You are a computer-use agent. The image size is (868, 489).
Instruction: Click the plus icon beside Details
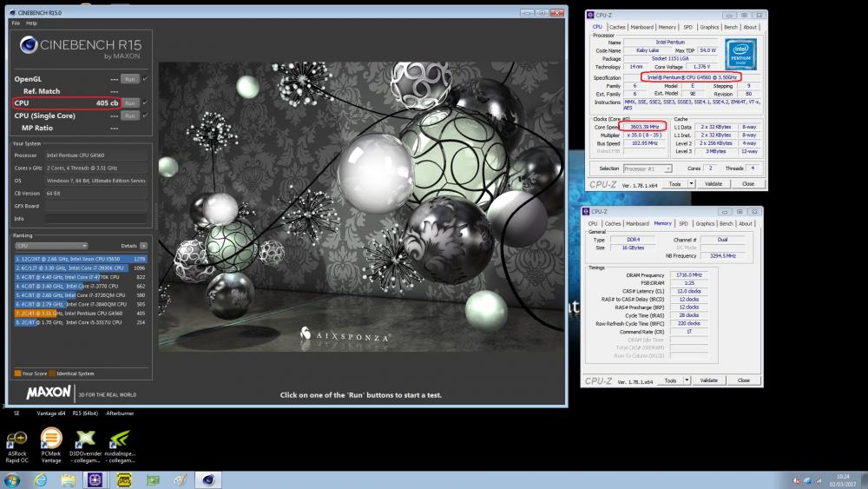tap(143, 245)
